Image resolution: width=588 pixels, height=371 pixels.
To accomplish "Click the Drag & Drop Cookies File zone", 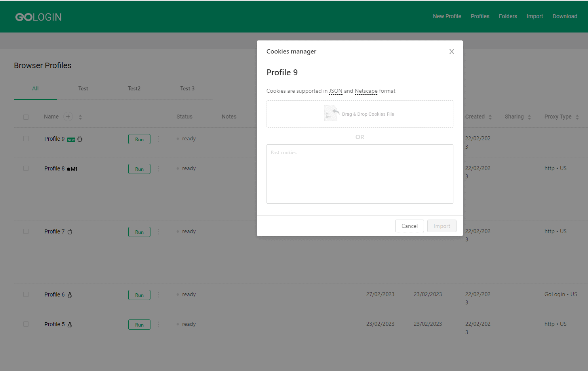I will 360,114.
